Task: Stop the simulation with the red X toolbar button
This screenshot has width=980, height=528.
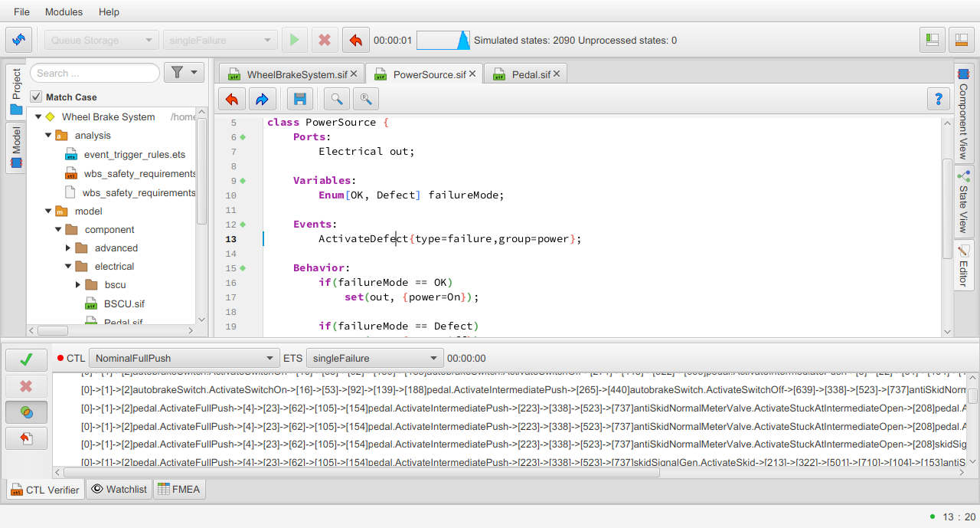Action: [325, 40]
